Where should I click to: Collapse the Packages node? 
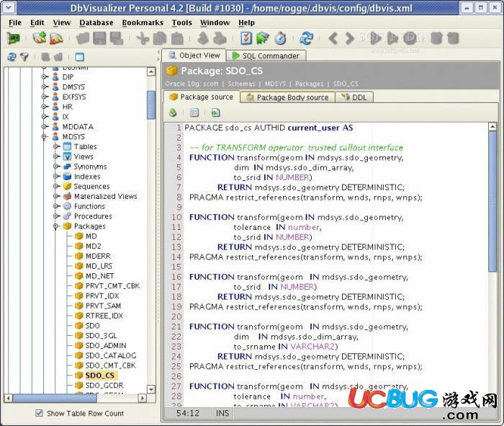point(55,226)
